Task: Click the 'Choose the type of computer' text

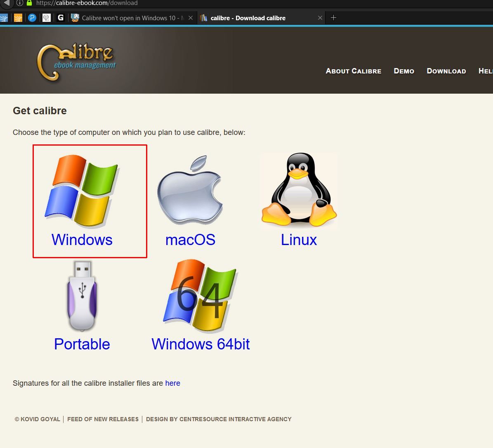Action: click(129, 132)
